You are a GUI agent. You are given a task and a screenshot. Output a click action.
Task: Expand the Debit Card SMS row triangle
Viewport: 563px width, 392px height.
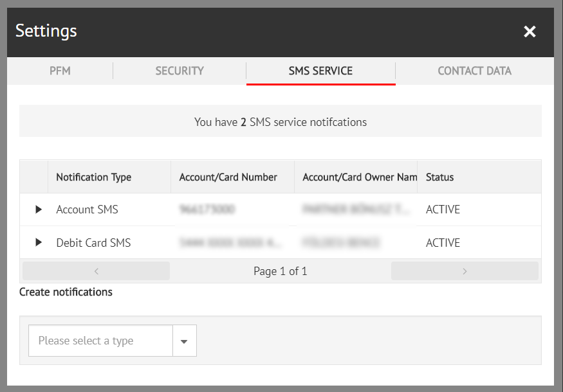(39, 242)
